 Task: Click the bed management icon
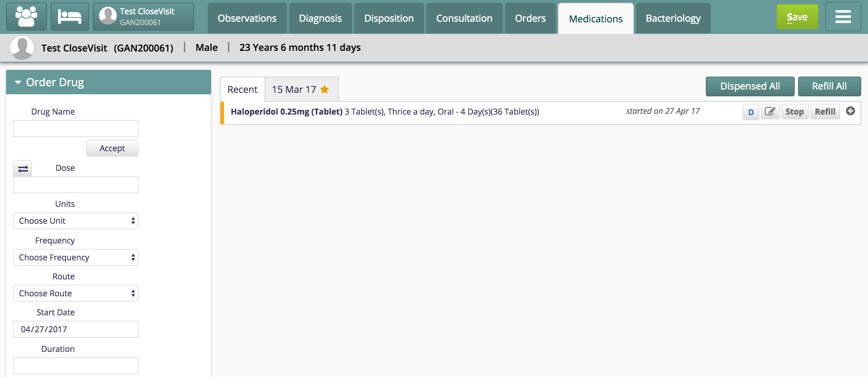pos(70,17)
